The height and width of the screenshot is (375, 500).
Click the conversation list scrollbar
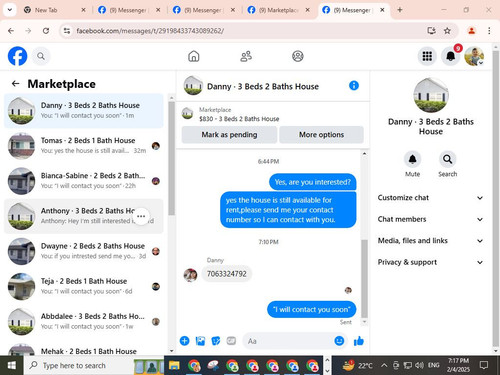pos(171,158)
